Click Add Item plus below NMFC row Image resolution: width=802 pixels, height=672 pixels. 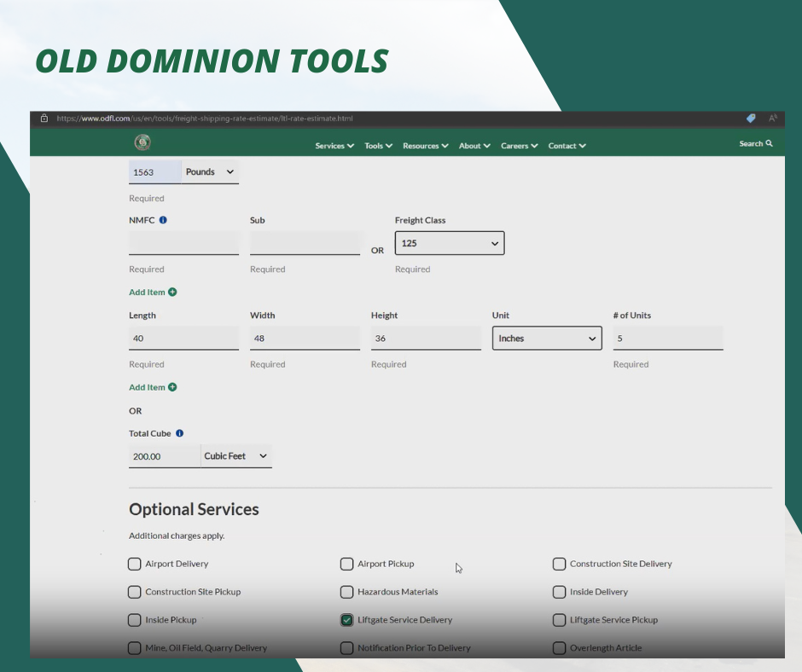click(172, 292)
